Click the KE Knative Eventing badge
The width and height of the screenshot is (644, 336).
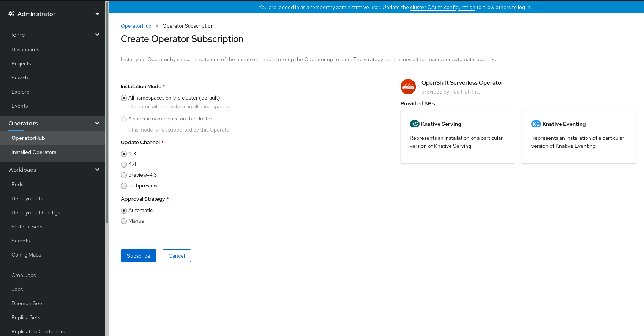pyautogui.click(x=536, y=124)
